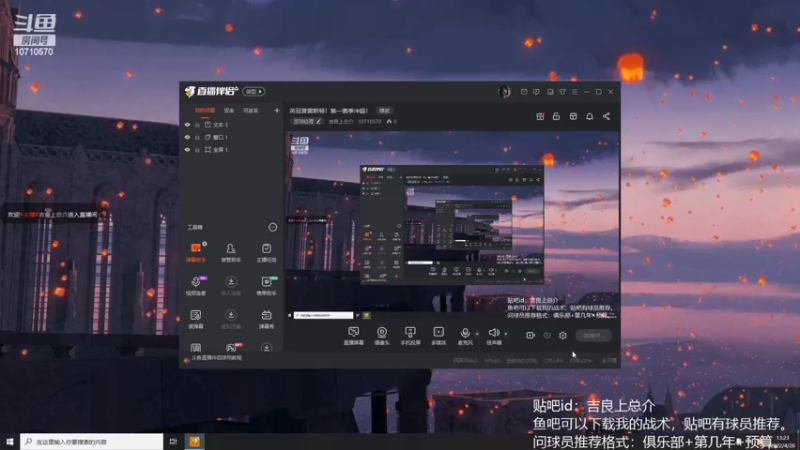The image size is (800, 450).
Task: Open stream settings gear icon
Action: coord(563,335)
